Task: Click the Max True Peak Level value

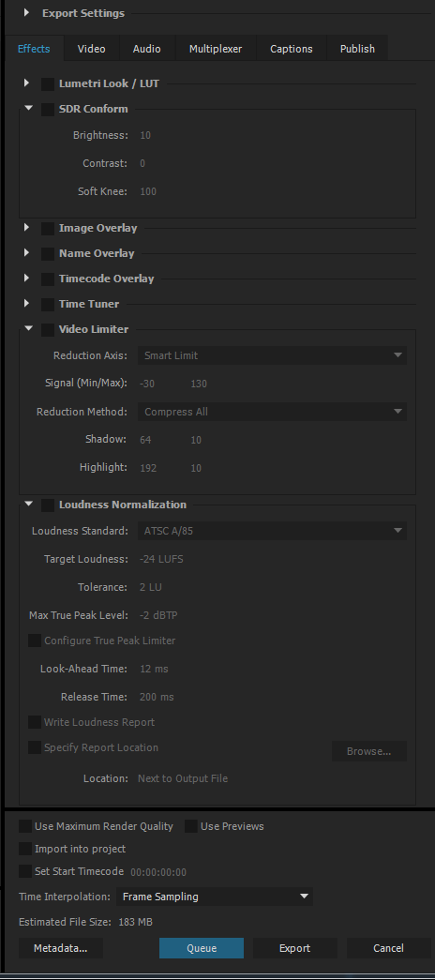Action: (x=158, y=615)
